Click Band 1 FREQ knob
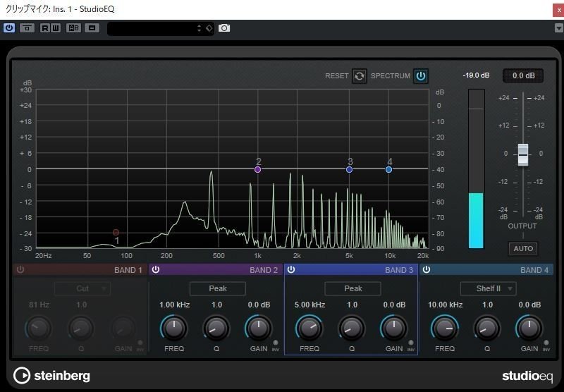The width and height of the screenshot is (564, 392). tap(39, 328)
